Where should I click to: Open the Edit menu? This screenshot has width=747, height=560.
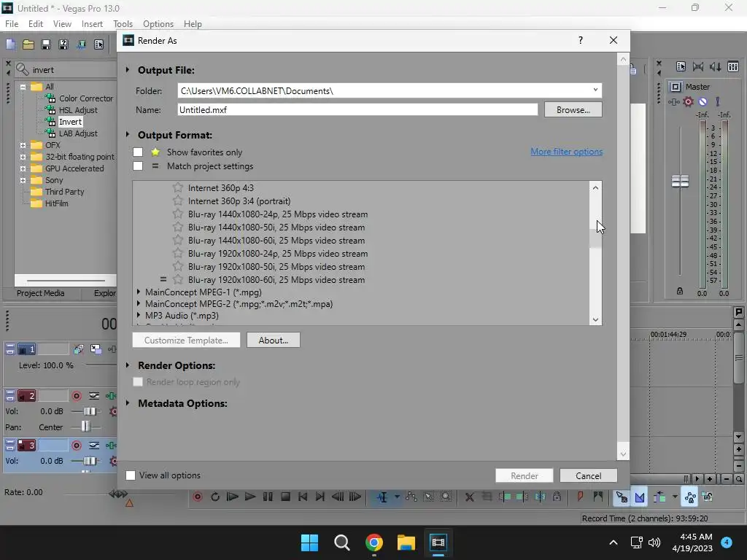(36, 24)
